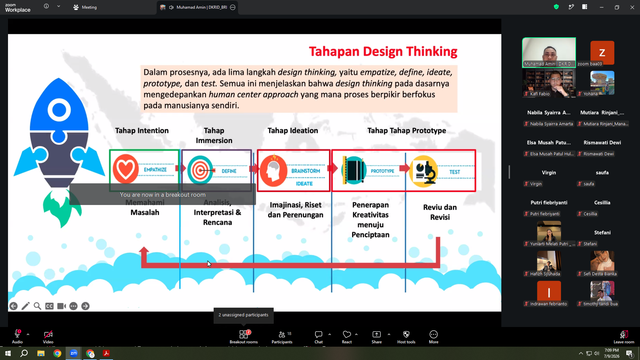This screenshot has width=640, height=360.
Task: Select Indrawan febrianto orange avatar tile
Action: click(549, 293)
